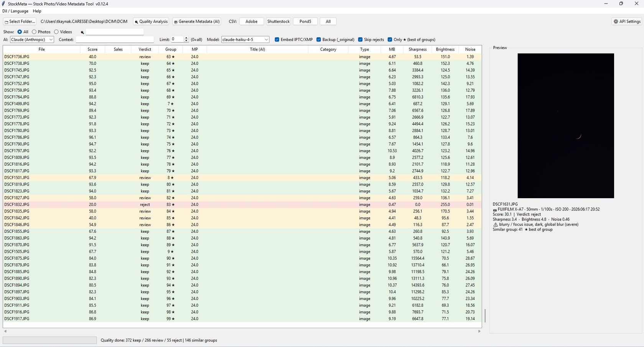Viewport: 644px width, 347px height.
Task: Toggle Skip rejects checkbox
Action: 360,39
